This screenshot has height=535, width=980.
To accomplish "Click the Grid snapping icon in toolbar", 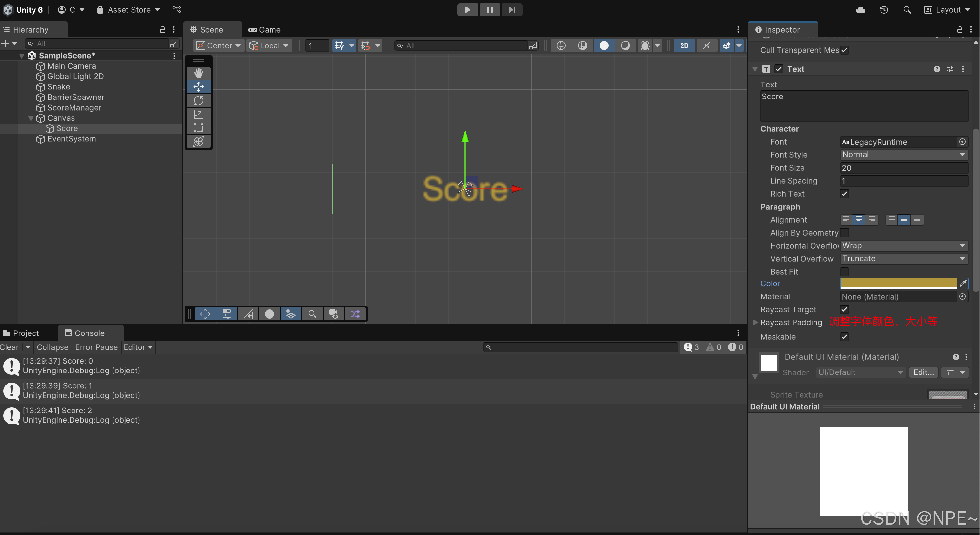I will click(366, 45).
